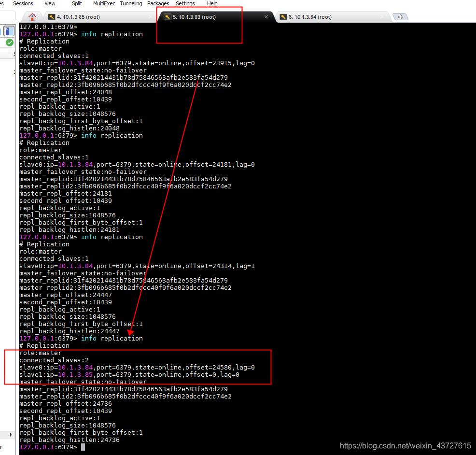Open the Sessions menu
Screen dimensions: 476x455
[23, 3]
